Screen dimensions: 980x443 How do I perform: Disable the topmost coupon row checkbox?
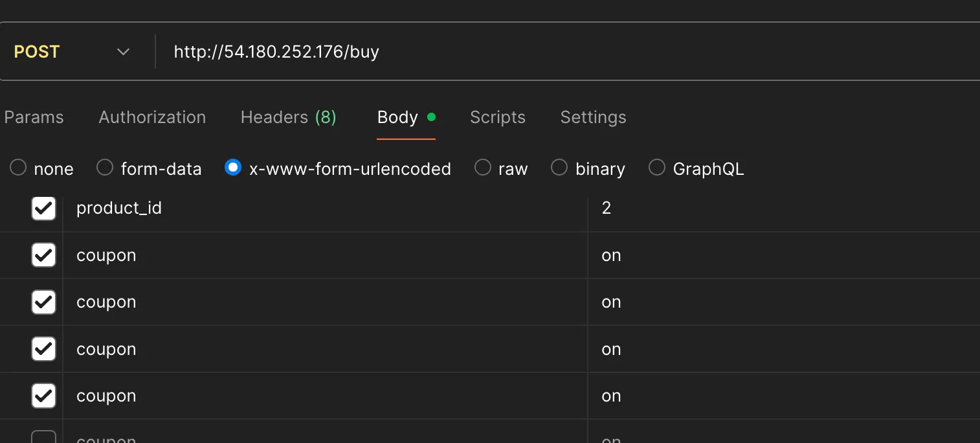tap(43, 255)
